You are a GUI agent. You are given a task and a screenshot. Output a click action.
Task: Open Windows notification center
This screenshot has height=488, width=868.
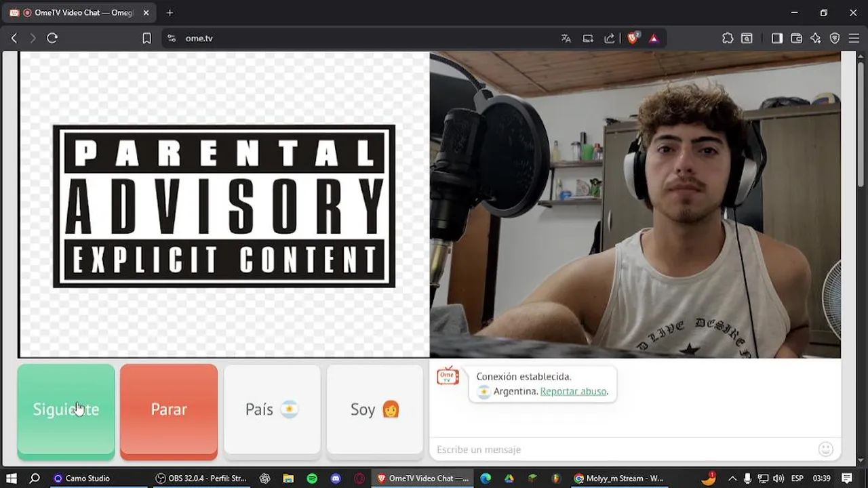[x=847, y=479]
